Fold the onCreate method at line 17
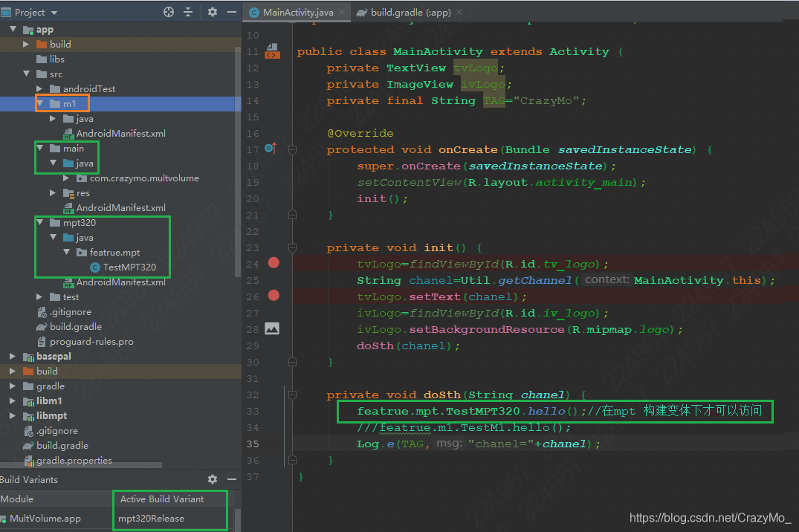This screenshot has width=799, height=532. pyautogui.click(x=293, y=149)
